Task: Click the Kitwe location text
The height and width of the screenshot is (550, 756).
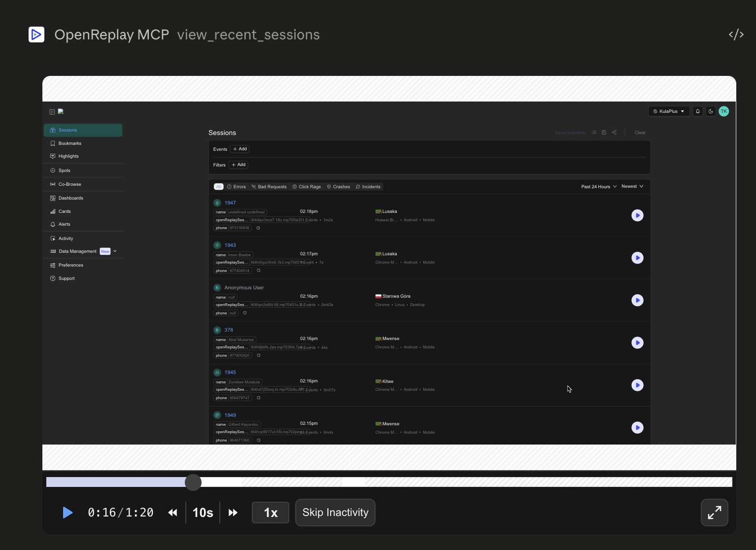Action: [388, 381]
